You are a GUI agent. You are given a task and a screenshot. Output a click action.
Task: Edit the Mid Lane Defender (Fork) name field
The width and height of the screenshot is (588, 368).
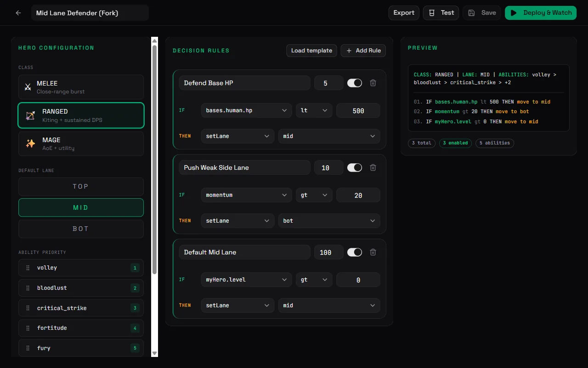pyautogui.click(x=90, y=13)
